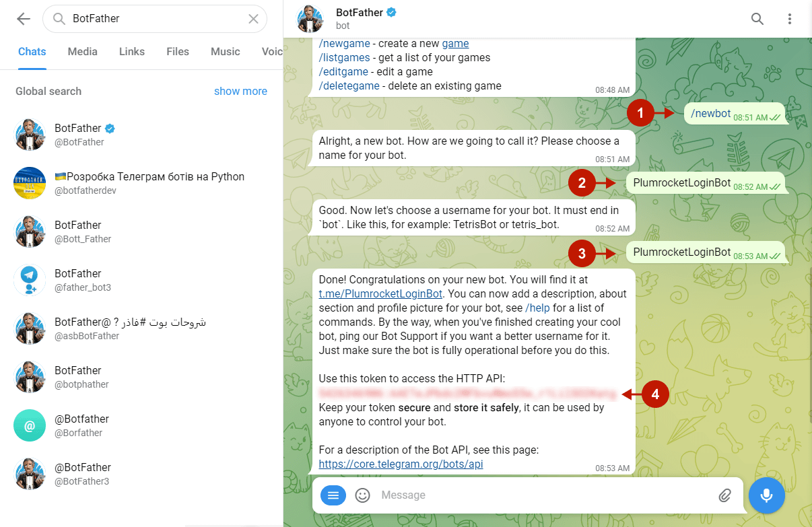Open BotFather profile from chat header avatar
812x527 pixels.
point(310,19)
